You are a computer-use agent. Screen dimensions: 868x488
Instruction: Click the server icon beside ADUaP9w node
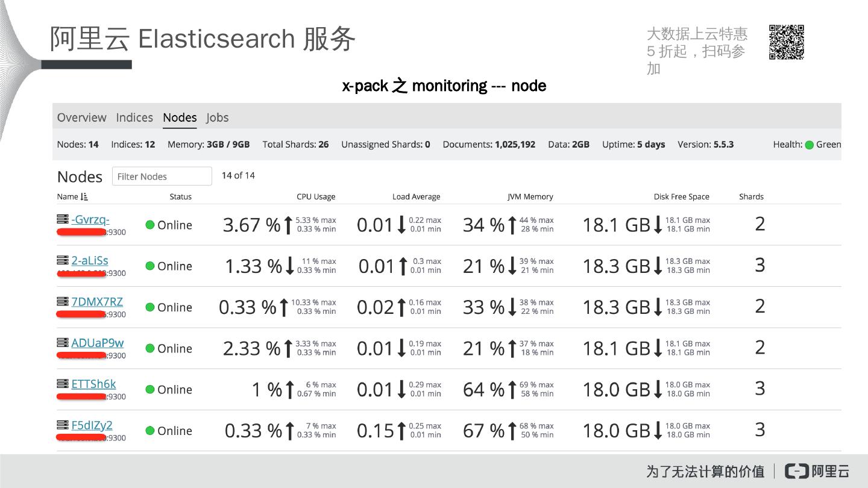click(x=62, y=342)
